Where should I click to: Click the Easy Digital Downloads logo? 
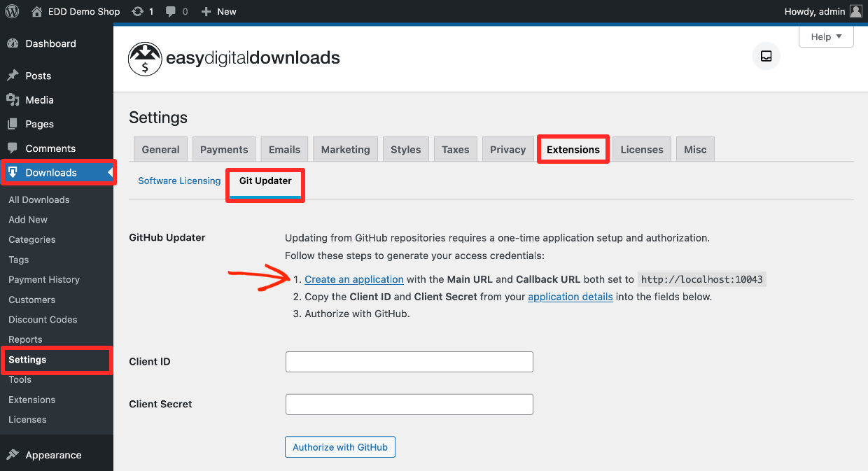click(x=234, y=59)
